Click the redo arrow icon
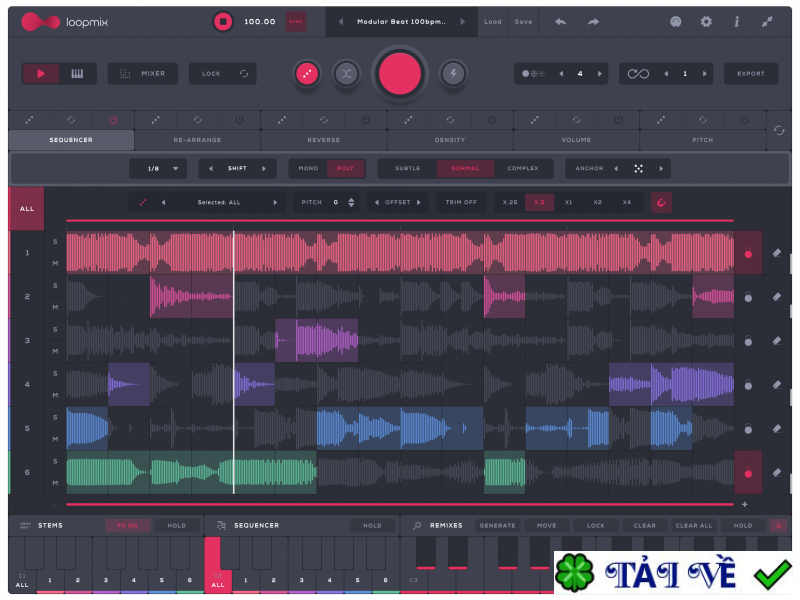This screenshot has height=600, width=800. pos(593,21)
